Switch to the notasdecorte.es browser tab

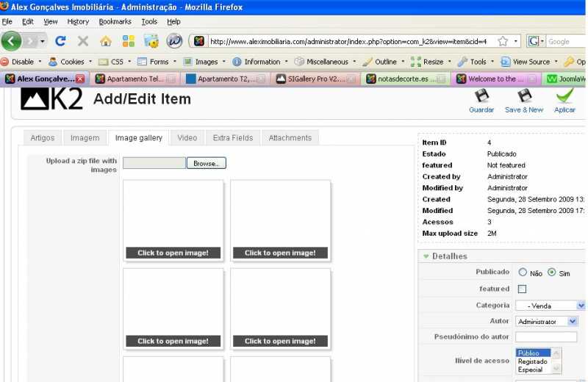[x=406, y=79]
